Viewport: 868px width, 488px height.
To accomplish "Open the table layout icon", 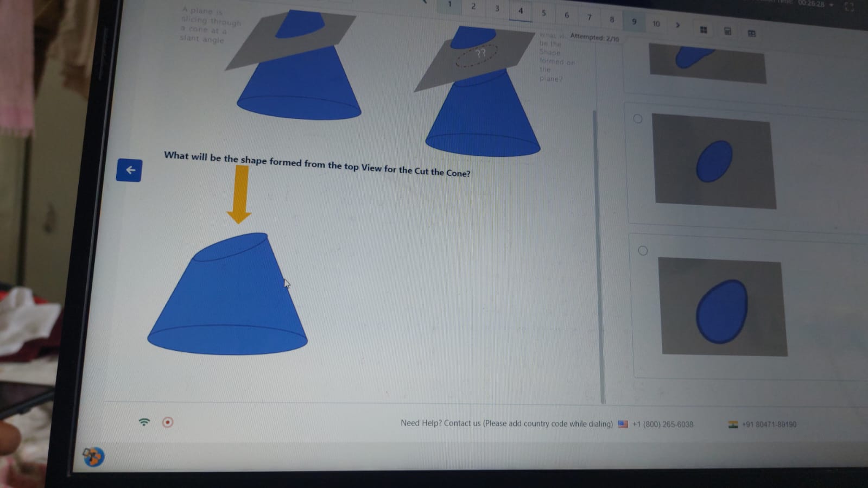I will (x=752, y=33).
